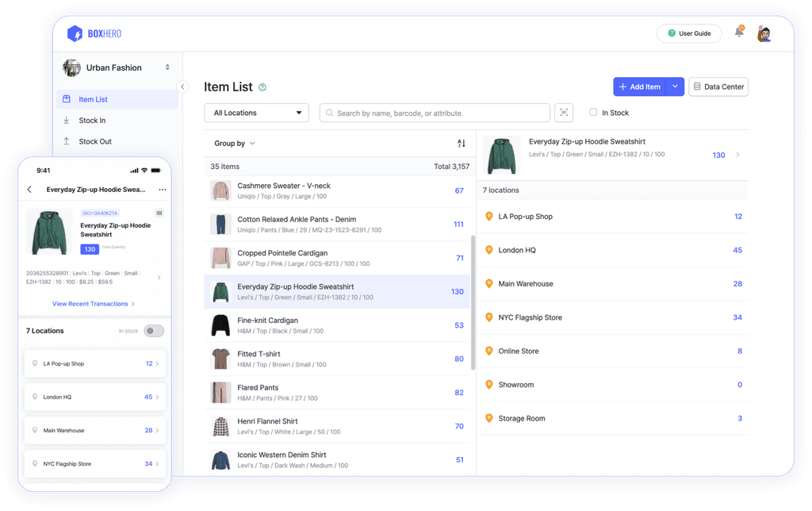812x511 pixels.
Task: Select the Cotton Relaxed Ankle Pants item
Action: [x=337, y=225]
